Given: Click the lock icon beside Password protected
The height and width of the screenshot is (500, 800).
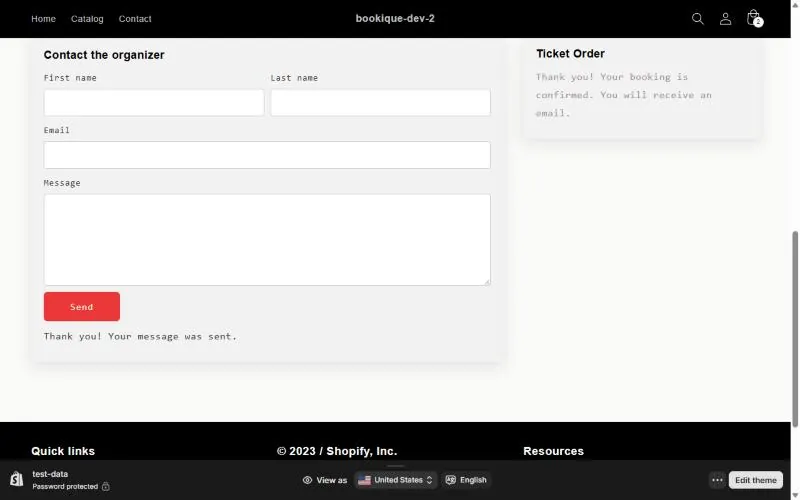Looking at the screenshot, I should [105, 486].
